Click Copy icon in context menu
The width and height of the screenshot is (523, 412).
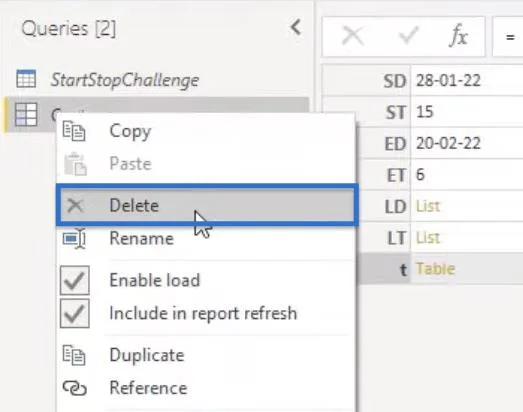tap(74, 131)
